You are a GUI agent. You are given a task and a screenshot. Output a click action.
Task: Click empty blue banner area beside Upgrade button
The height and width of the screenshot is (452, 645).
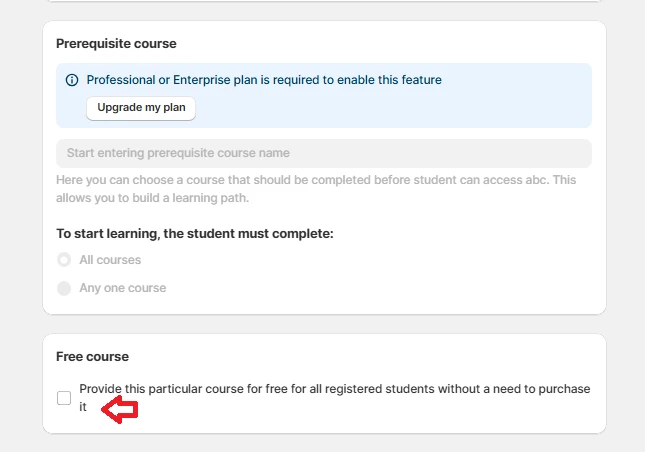pos(400,108)
